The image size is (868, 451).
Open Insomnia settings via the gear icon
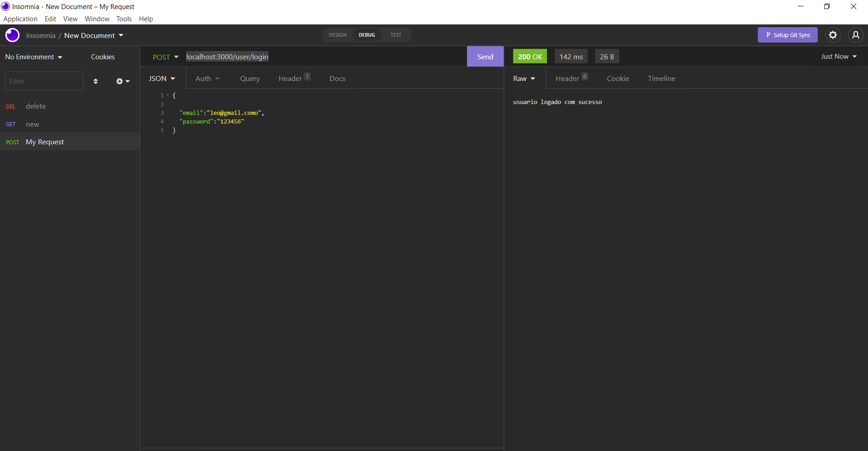tap(834, 35)
